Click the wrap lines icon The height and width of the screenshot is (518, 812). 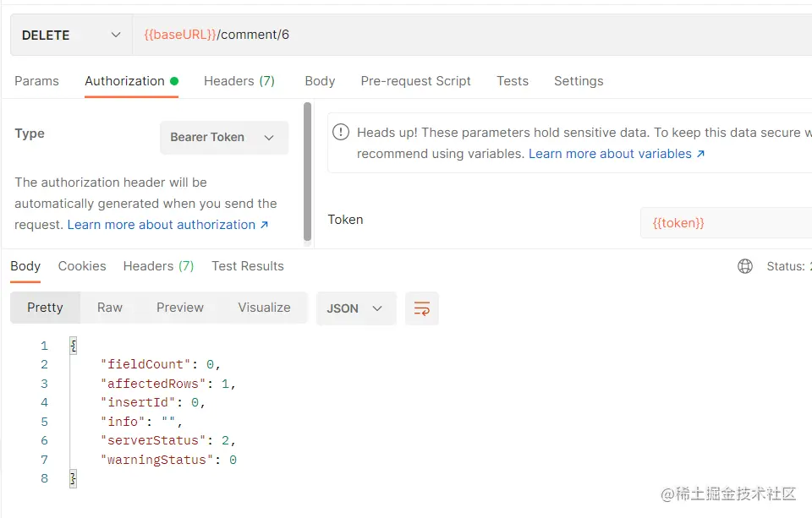point(421,308)
